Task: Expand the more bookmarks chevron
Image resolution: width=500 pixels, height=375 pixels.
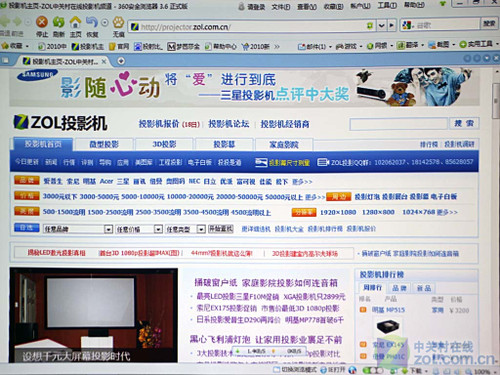Action: 277,46
